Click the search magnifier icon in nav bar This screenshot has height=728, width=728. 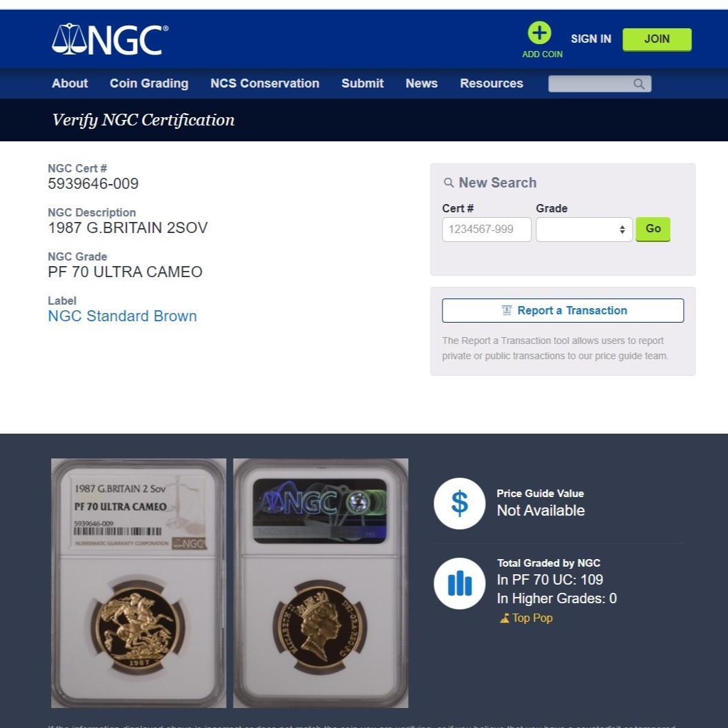click(639, 84)
